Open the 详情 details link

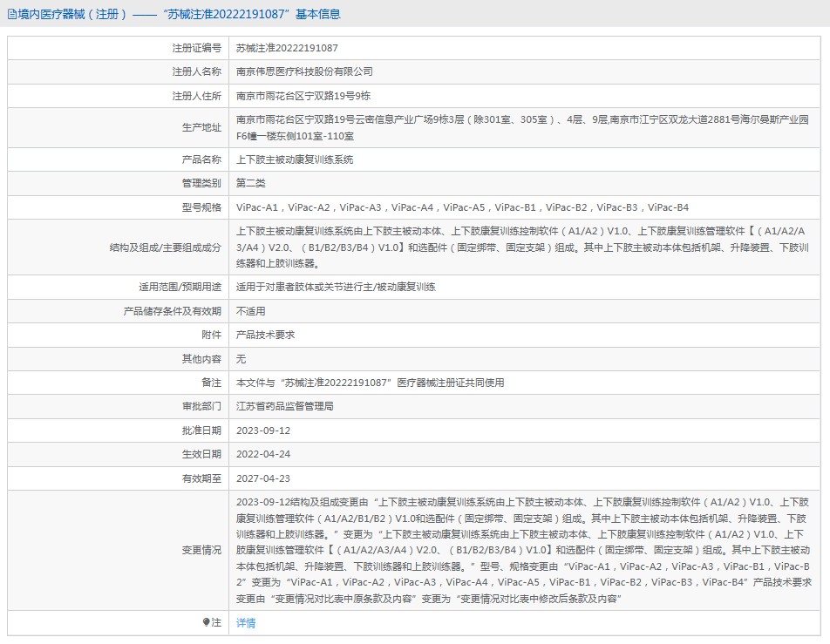click(x=246, y=623)
